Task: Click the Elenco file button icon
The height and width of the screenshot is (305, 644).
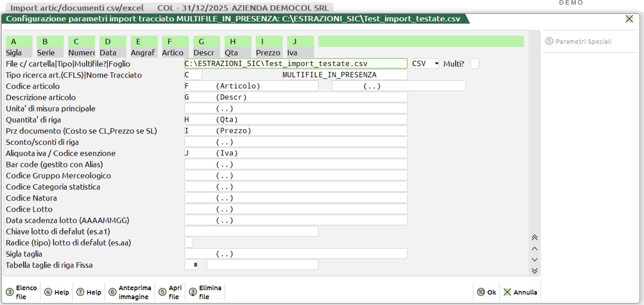Action: 10,292
